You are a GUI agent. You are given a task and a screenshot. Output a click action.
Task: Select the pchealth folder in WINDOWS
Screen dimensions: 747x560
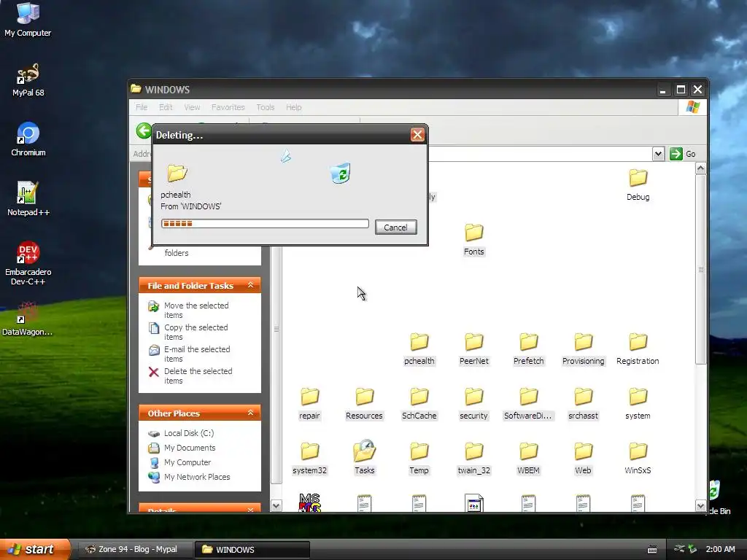(x=419, y=349)
